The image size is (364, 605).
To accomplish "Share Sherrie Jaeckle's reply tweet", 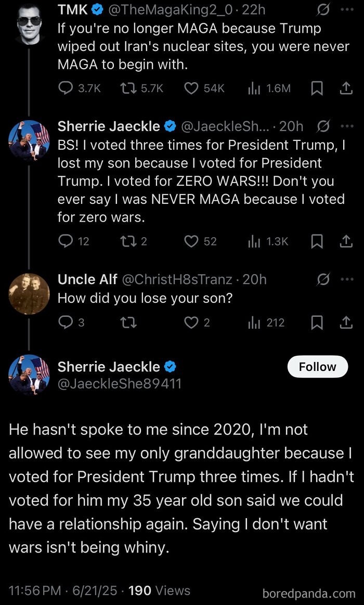I will (346, 241).
